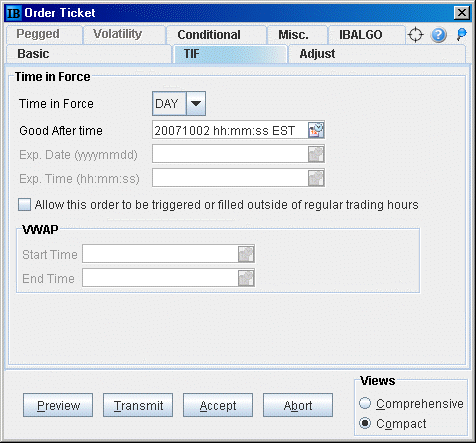Click the Good After time input field
The height and width of the screenshot is (443, 476).
click(230, 130)
